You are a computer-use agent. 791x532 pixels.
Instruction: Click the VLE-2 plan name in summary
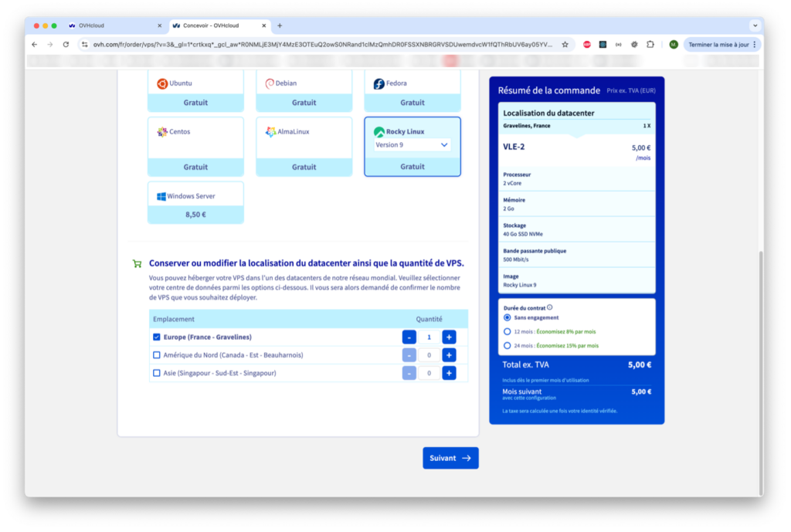(514, 147)
